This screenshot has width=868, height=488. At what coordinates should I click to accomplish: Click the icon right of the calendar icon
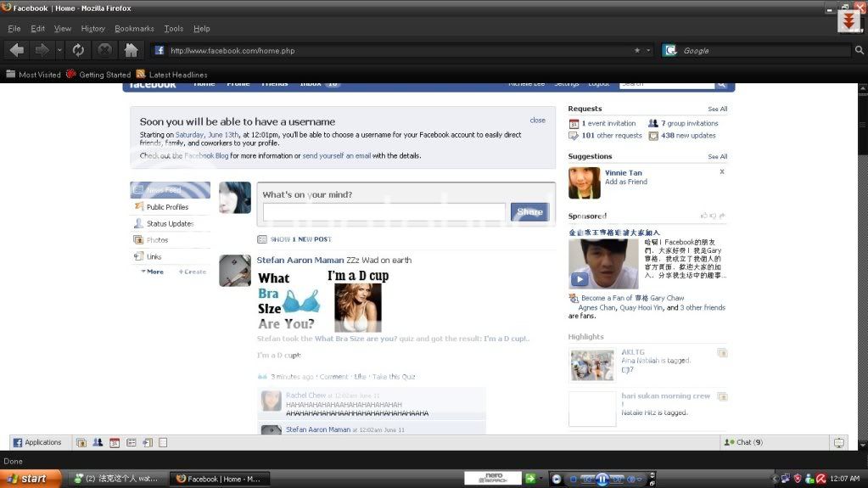click(x=132, y=442)
